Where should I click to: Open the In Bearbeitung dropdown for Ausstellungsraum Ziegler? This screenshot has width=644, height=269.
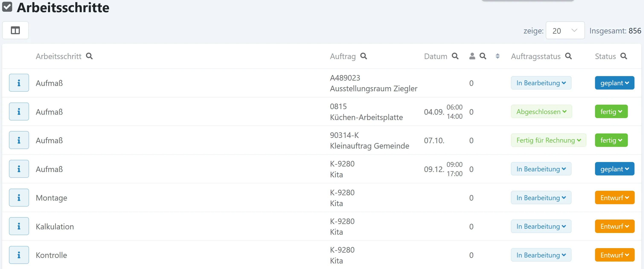coord(541,83)
